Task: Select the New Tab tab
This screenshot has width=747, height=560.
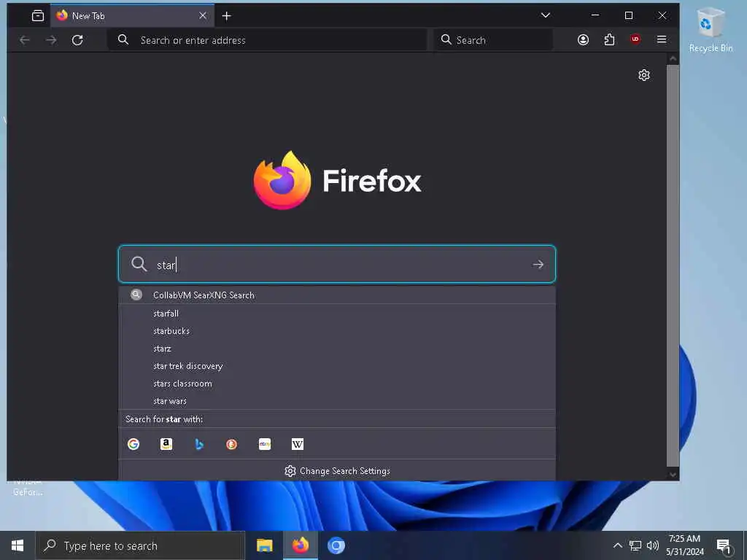Action: [x=133, y=16]
